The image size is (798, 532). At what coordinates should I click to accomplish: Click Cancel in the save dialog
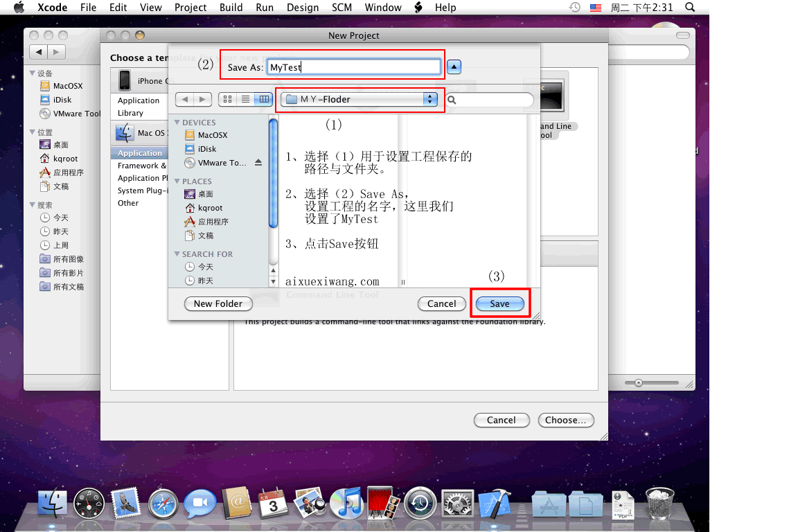(x=442, y=304)
